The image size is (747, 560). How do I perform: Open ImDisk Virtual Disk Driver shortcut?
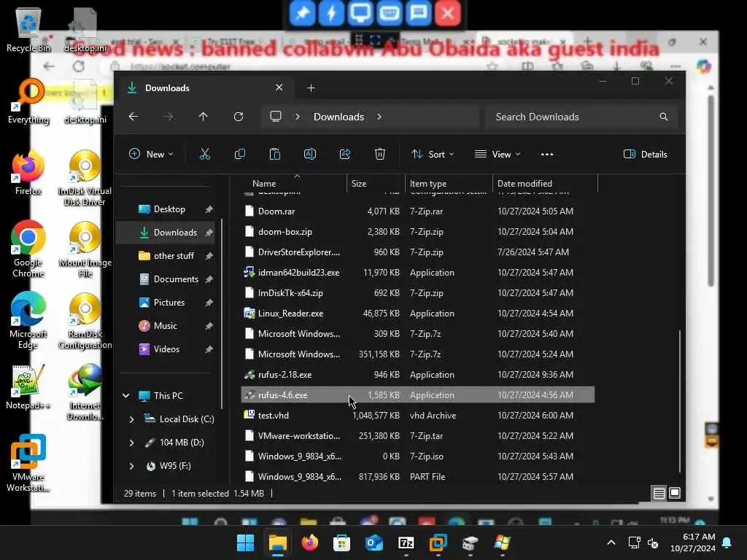coord(85,178)
